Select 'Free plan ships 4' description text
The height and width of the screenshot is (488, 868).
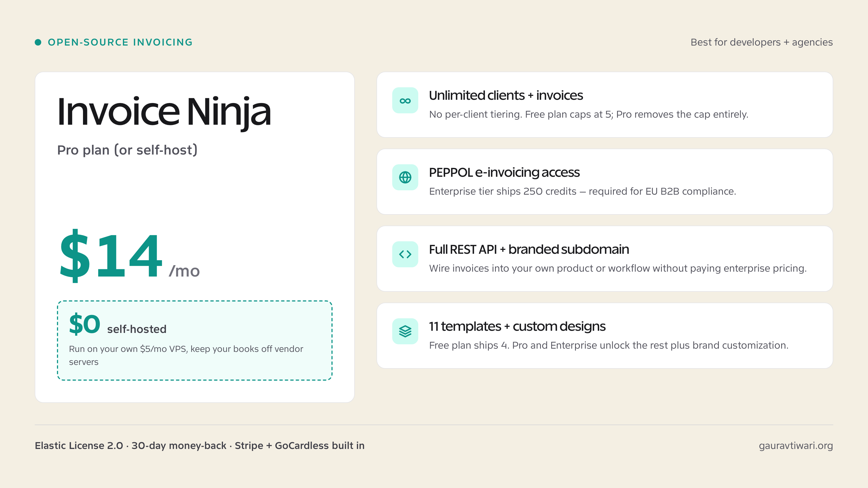(x=609, y=345)
